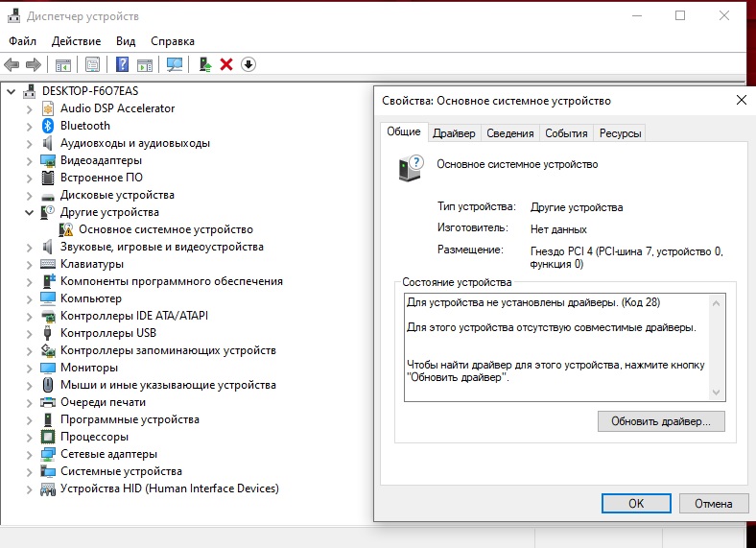Click the Back arrow in the toolbar
756x548 pixels.
click(x=12, y=64)
